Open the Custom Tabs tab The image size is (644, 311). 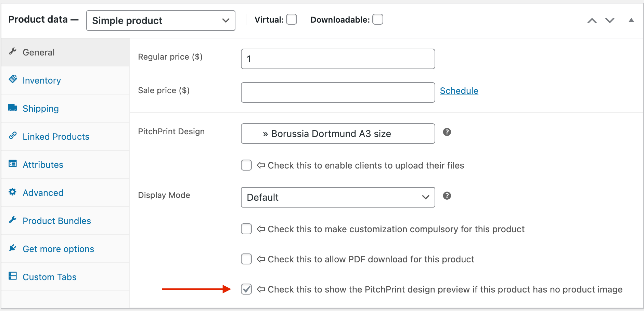(x=65, y=277)
